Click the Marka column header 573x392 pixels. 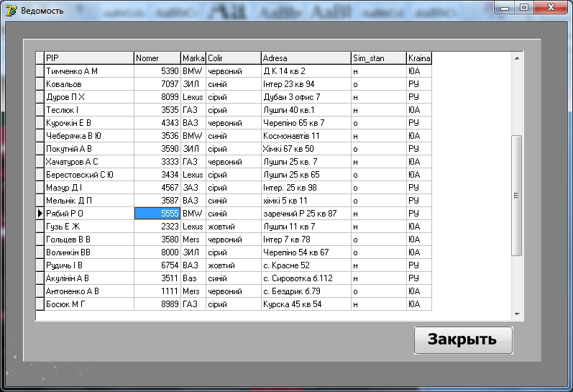(193, 58)
